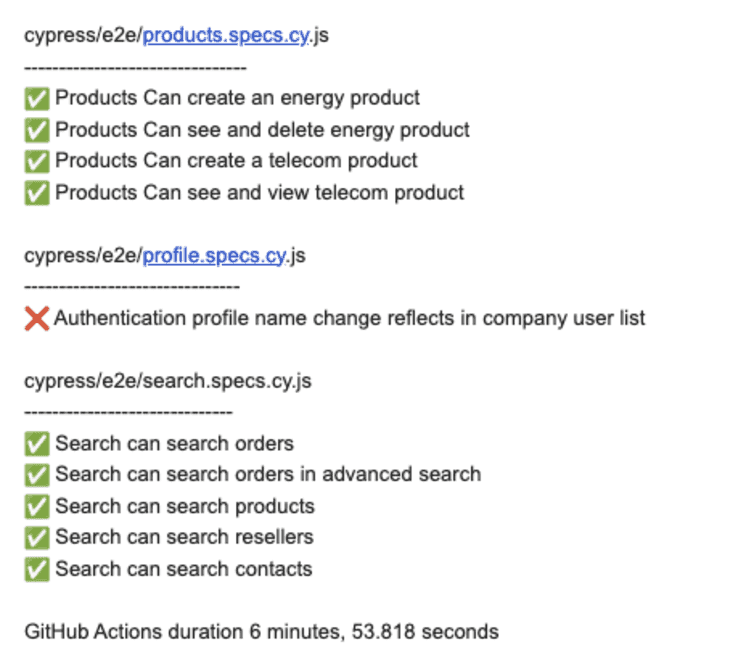This screenshot has width=754, height=666.
Task: Click the GitHub Actions duration line
Action: click(261, 632)
